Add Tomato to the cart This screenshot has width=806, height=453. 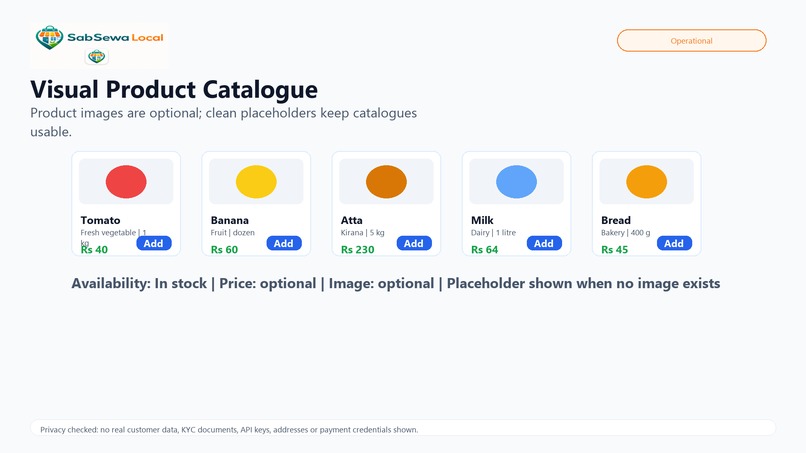[x=154, y=243]
